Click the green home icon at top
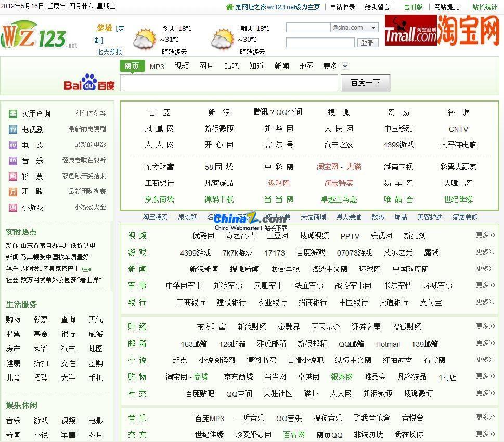The height and width of the screenshot is (442, 504). pos(229,7)
